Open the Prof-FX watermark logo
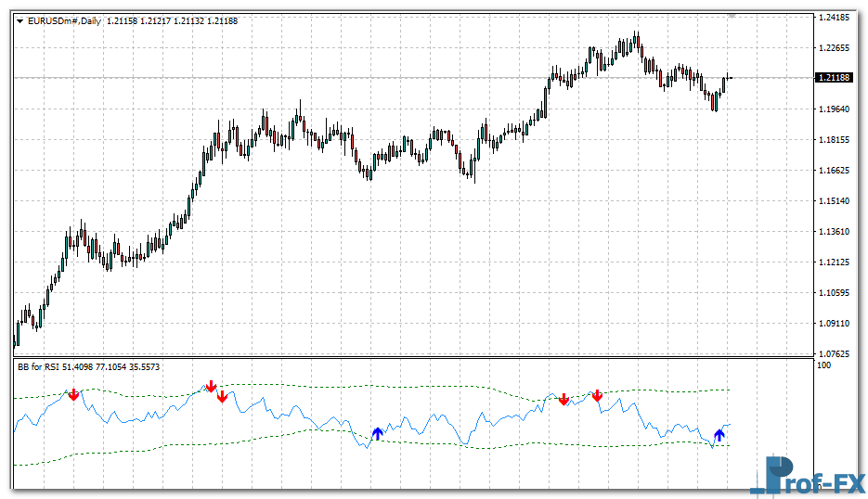868x499 pixels. click(x=808, y=475)
